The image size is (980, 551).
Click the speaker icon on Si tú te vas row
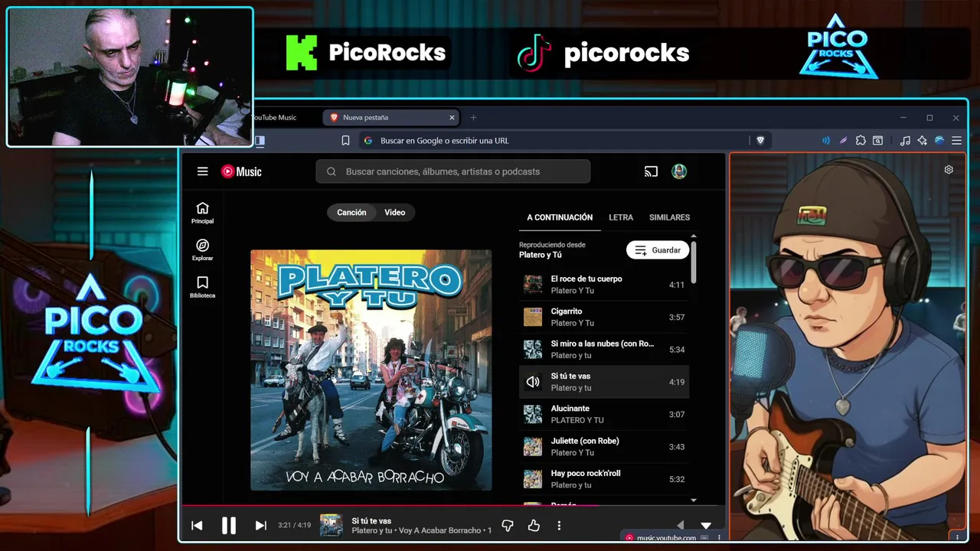coord(533,382)
